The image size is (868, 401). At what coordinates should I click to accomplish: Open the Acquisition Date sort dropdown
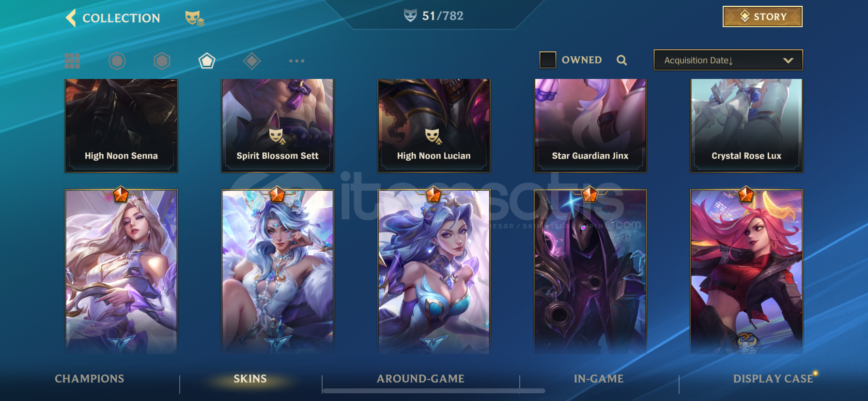pyautogui.click(x=728, y=60)
